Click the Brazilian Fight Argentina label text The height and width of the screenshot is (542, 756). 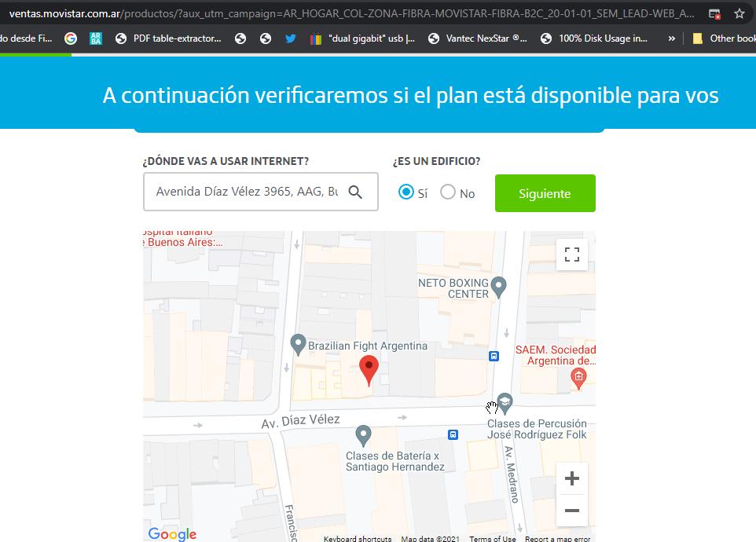(368, 346)
